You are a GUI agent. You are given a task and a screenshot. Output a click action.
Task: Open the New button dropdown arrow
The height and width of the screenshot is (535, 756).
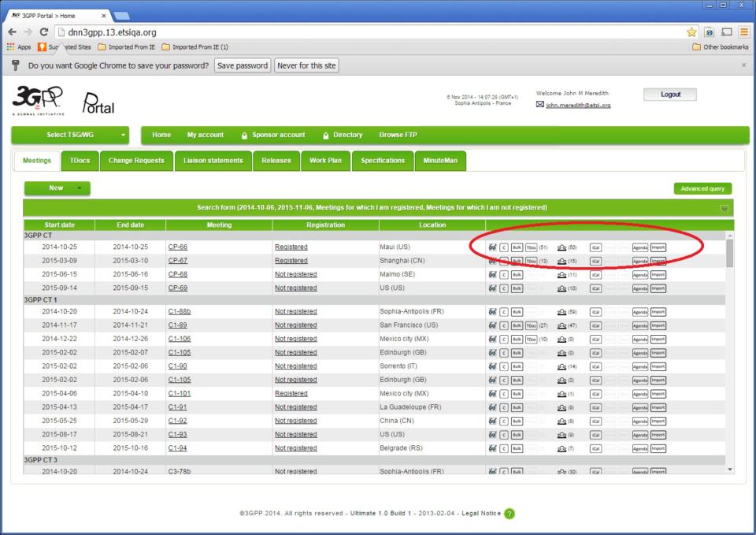[x=79, y=188]
